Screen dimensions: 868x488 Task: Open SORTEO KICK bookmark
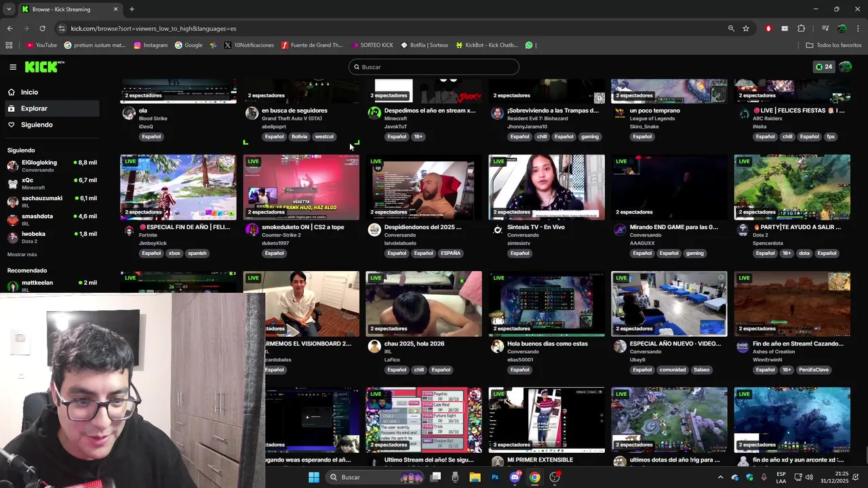[372, 45]
